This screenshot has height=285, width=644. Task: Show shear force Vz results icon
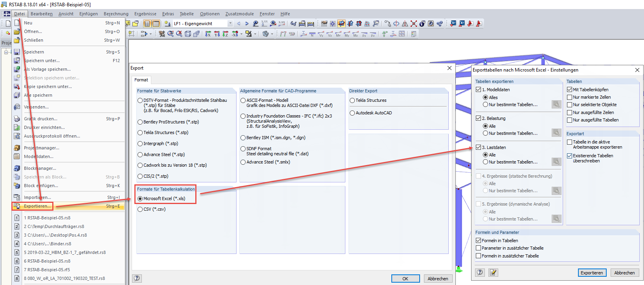click(330, 34)
